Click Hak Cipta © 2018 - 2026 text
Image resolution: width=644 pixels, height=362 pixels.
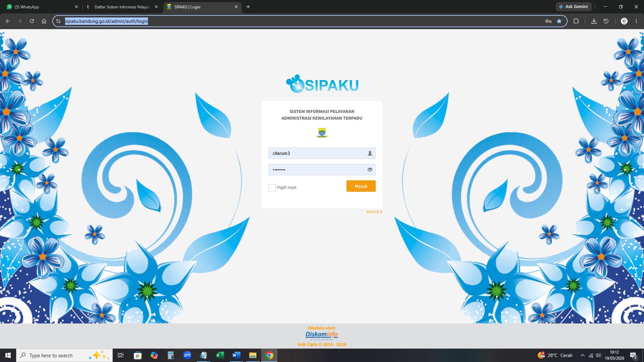click(x=322, y=344)
